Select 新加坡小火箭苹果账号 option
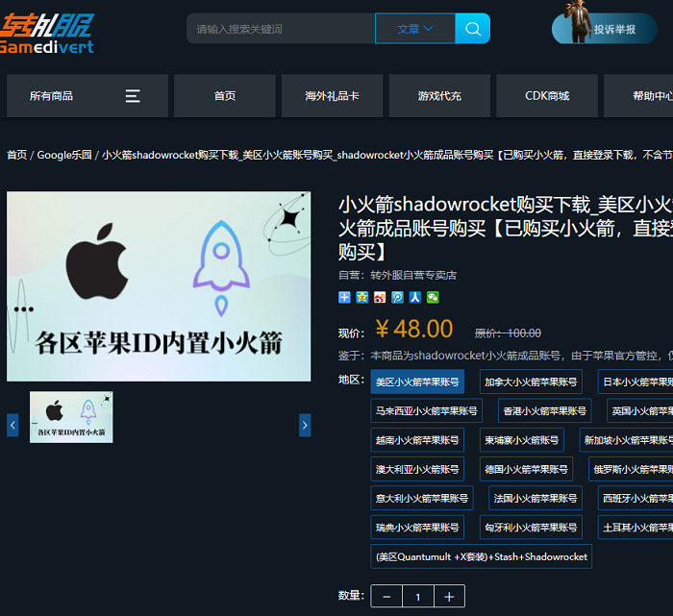Image resolution: width=673 pixels, height=616 pixels. point(626,440)
